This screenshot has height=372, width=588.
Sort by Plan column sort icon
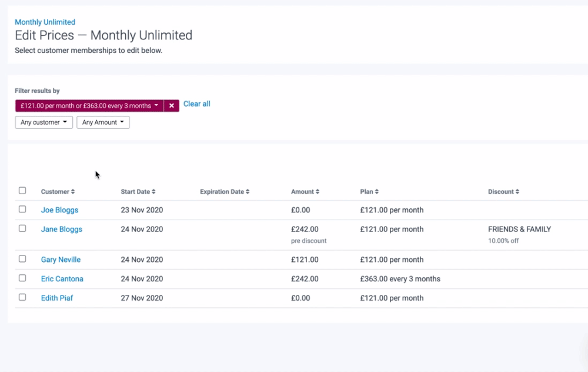[377, 192]
